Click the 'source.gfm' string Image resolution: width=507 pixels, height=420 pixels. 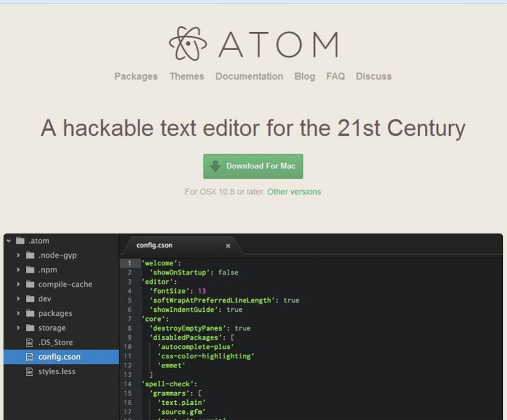coord(182,412)
